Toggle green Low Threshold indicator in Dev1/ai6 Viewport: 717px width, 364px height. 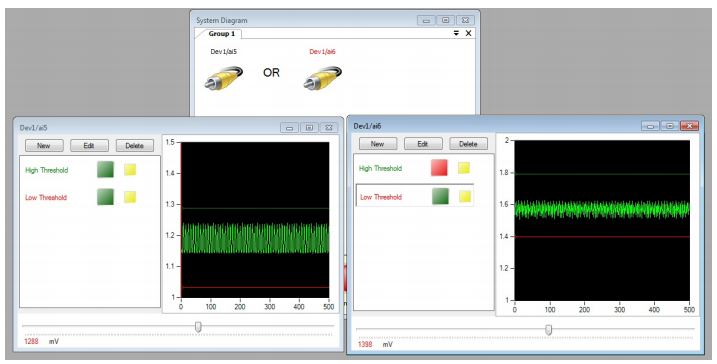click(x=440, y=196)
